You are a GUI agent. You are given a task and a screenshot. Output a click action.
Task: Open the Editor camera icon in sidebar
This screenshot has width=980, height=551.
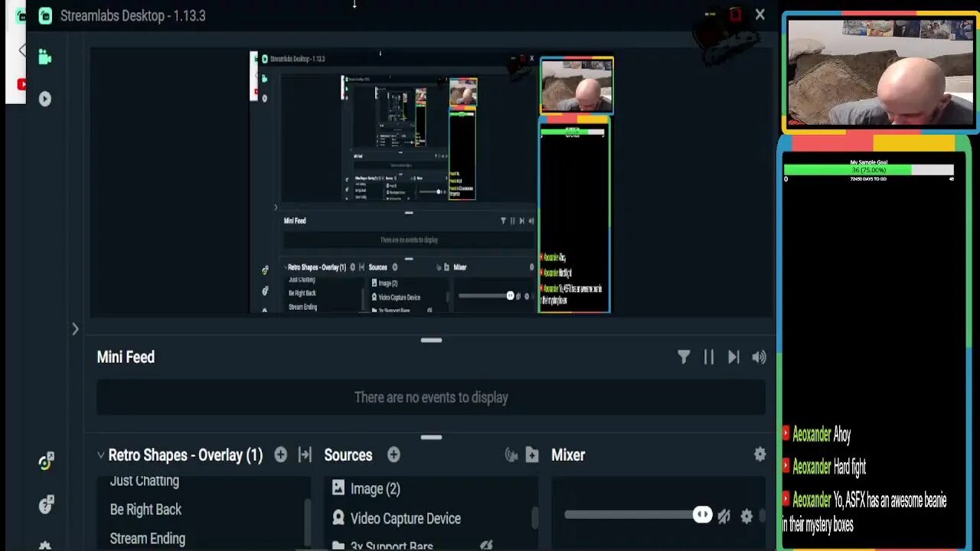click(44, 57)
